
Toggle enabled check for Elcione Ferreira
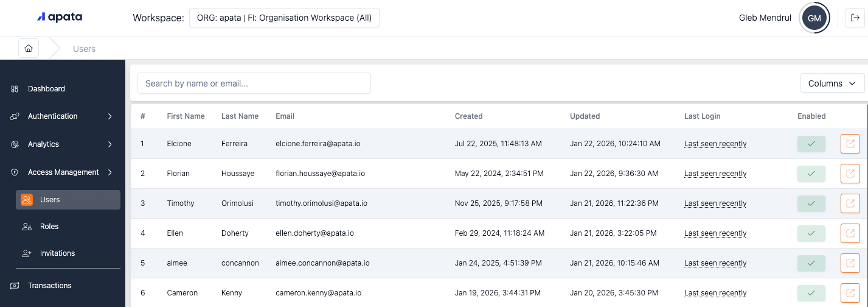point(811,144)
